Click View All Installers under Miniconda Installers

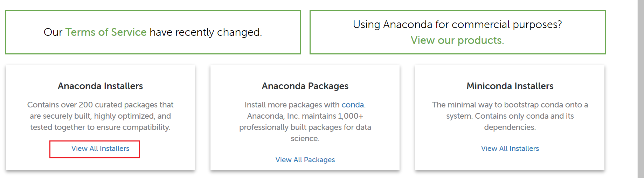point(510,149)
